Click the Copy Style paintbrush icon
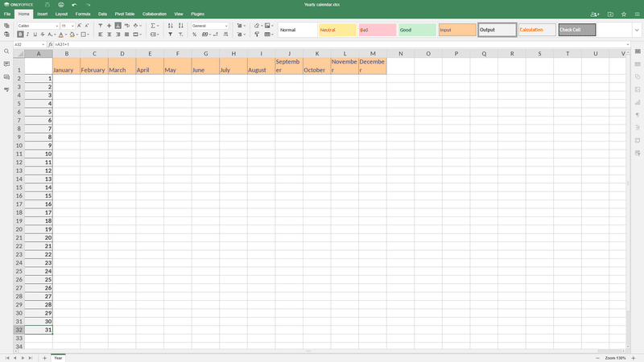Viewport: 644px width, 362px height. point(257,35)
